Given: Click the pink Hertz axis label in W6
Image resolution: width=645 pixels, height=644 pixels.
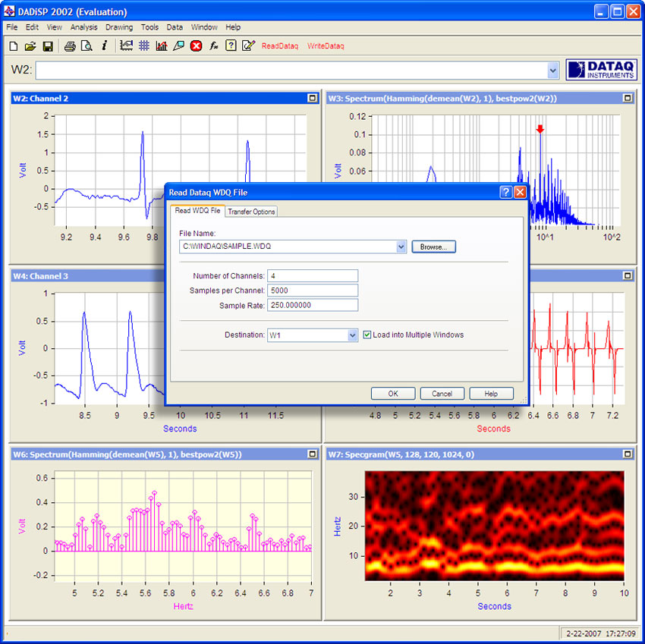Looking at the screenshot, I should [x=183, y=606].
